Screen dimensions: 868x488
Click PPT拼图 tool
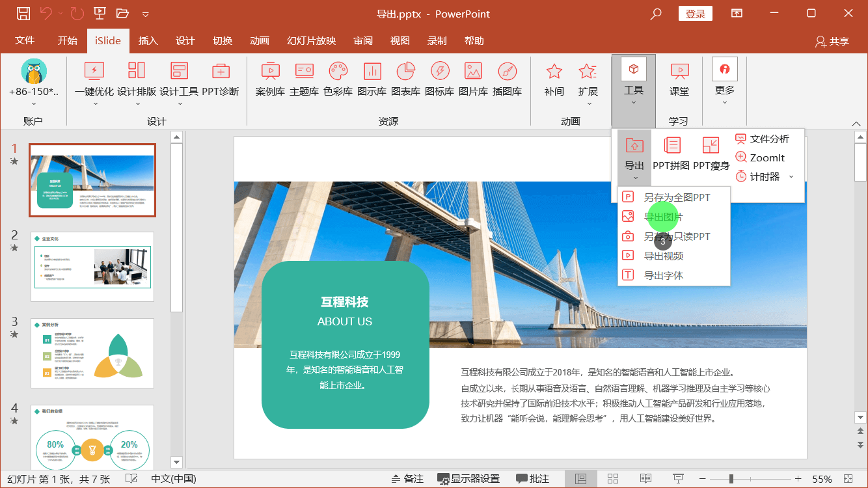coord(671,154)
